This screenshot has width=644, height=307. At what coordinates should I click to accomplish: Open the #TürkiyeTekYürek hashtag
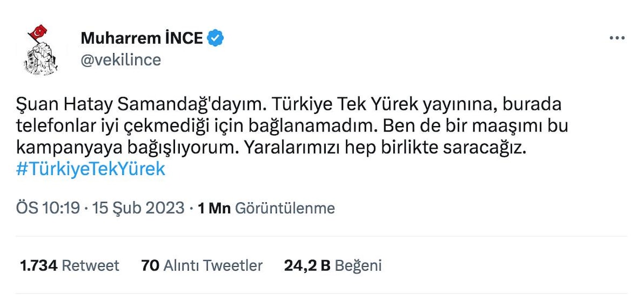(91, 169)
